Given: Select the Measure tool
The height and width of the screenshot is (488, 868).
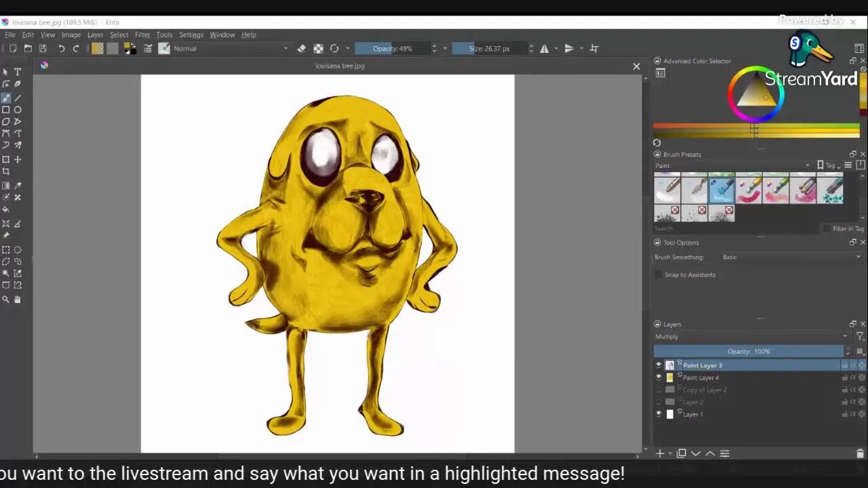Looking at the screenshot, I should (x=18, y=224).
